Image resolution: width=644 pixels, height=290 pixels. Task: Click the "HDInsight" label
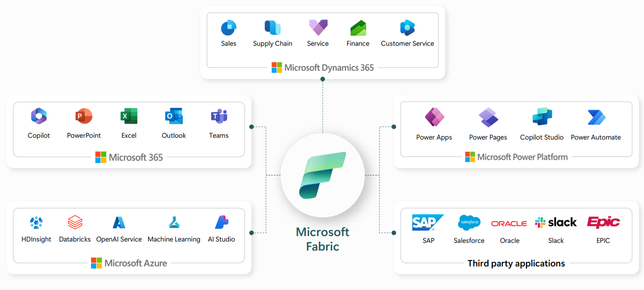[36, 240]
